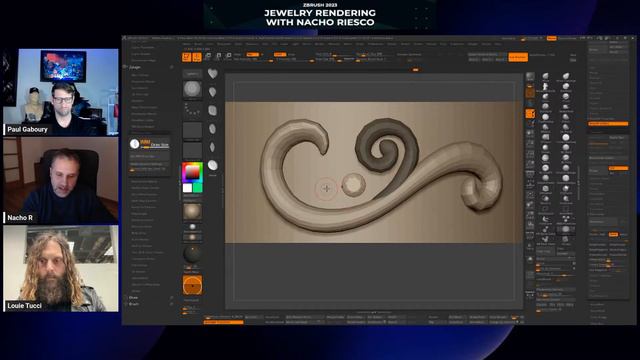
Task: Toggle the bright orange active right-shelf icon
Action: pos(530,113)
